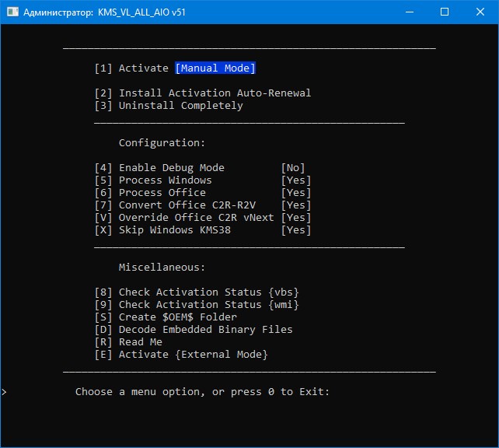
Task: Click the Uninstall Completely menu entry
Action: 168,106
